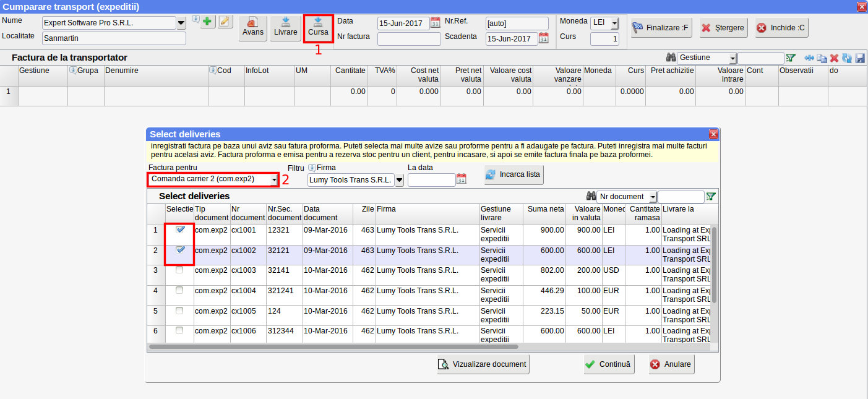Click the filter funnel in Select deliveries list

pos(711,197)
